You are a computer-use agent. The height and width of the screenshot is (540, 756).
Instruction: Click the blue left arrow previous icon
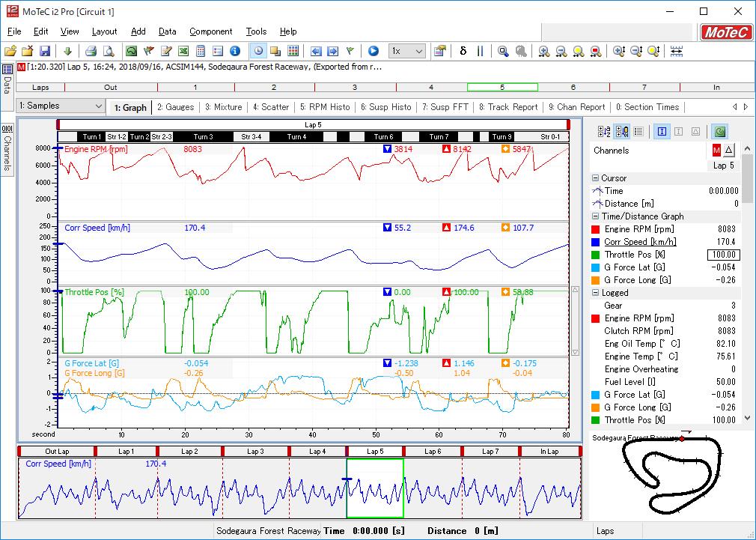point(316,51)
